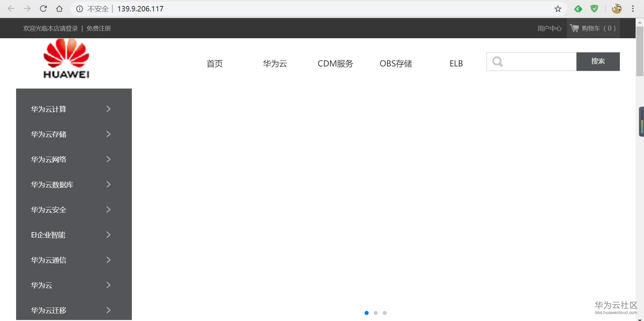Screen dimensions: 644x321
Task: Bookmark the page with the star icon
Action: tap(558, 9)
